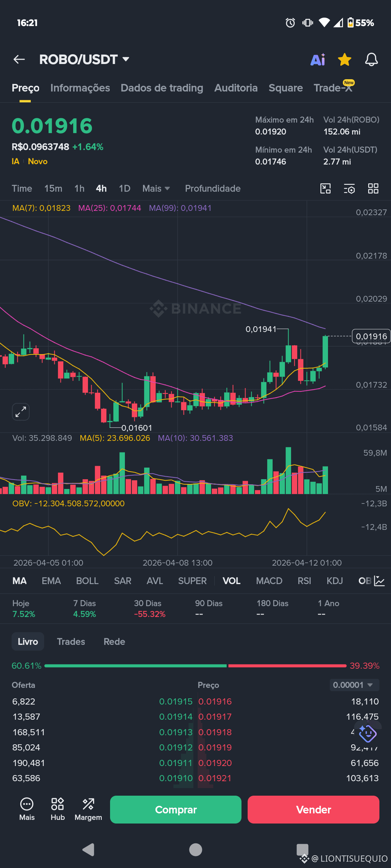Click the 7 Dias 4.59% performance stat

[x=84, y=609]
